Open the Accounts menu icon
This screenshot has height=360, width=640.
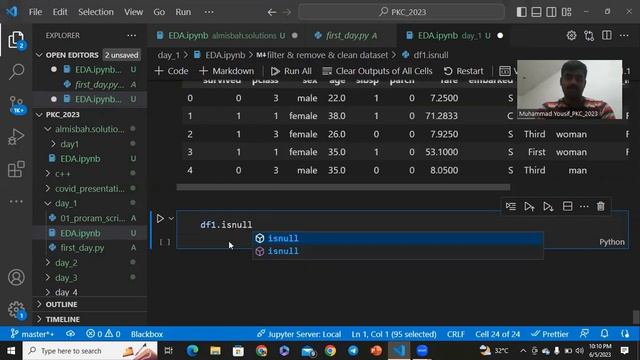pyautogui.click(x=16, y=278)
